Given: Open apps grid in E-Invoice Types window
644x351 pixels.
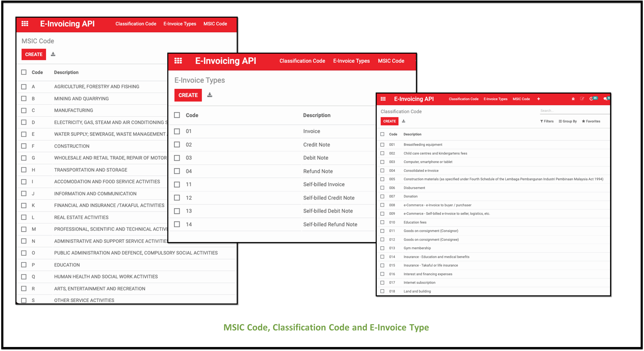Looking at the screenshot, I should (x=178, y=61).
